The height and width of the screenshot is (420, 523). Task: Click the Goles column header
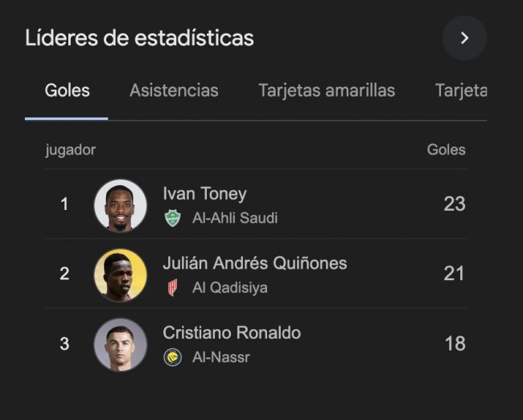446,150
